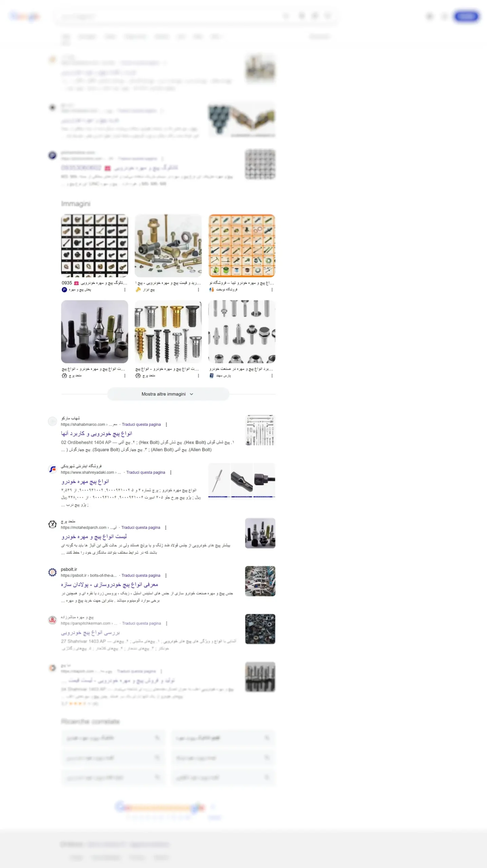Open the wheel lug nuts image thumbnail
This screenshot has height=868, width=487.
[x=94, y=332]
